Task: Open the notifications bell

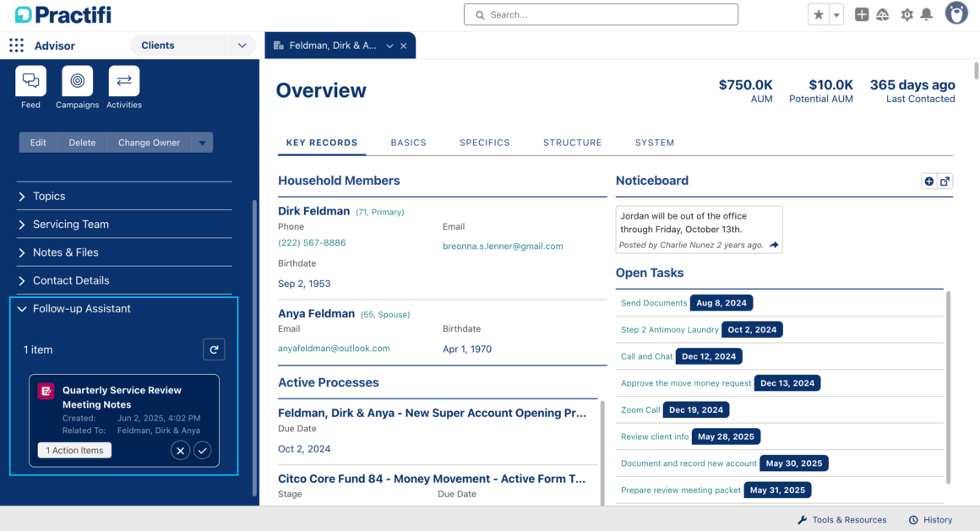Action: [927, 14]
